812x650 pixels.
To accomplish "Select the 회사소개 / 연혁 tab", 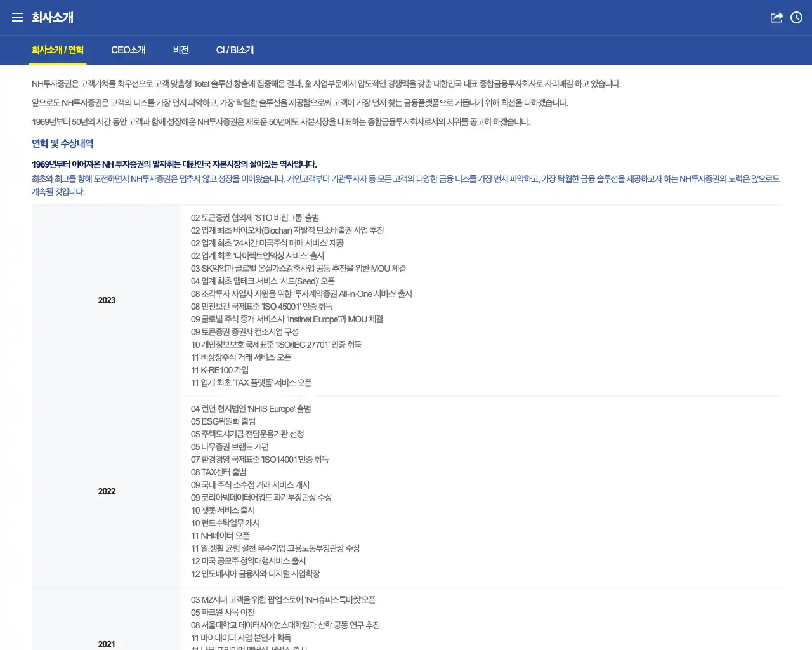I will click(58, 50).
